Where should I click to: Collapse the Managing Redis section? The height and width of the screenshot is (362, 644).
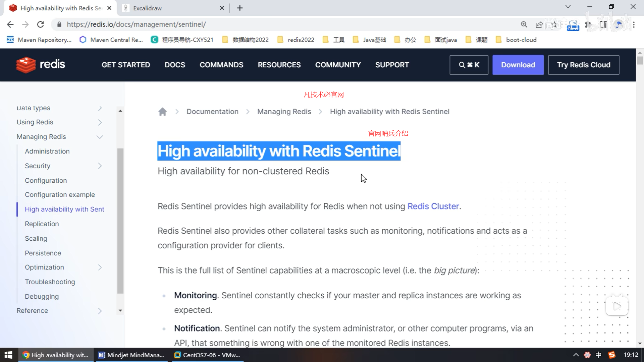[100, 137]
